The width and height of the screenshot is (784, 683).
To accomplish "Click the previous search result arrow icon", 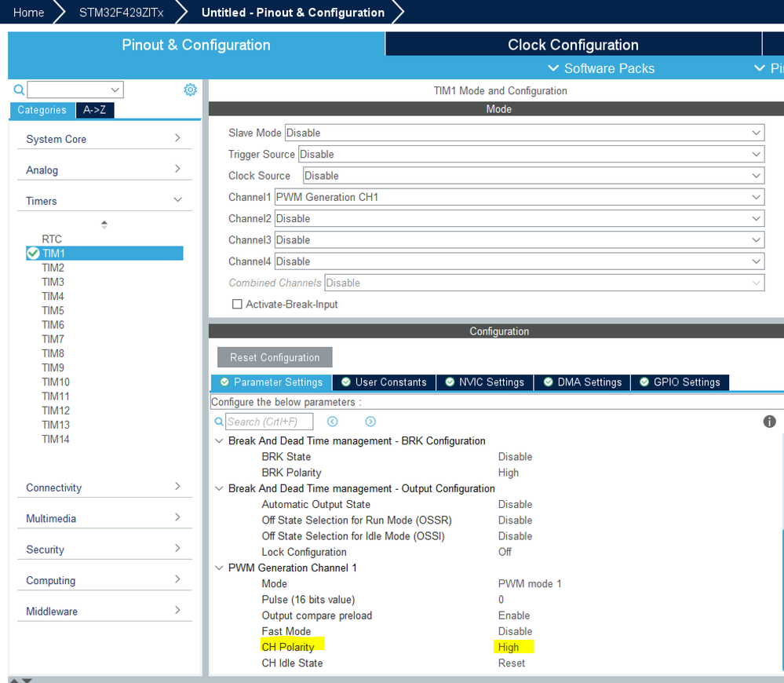I will click(333, 422).
